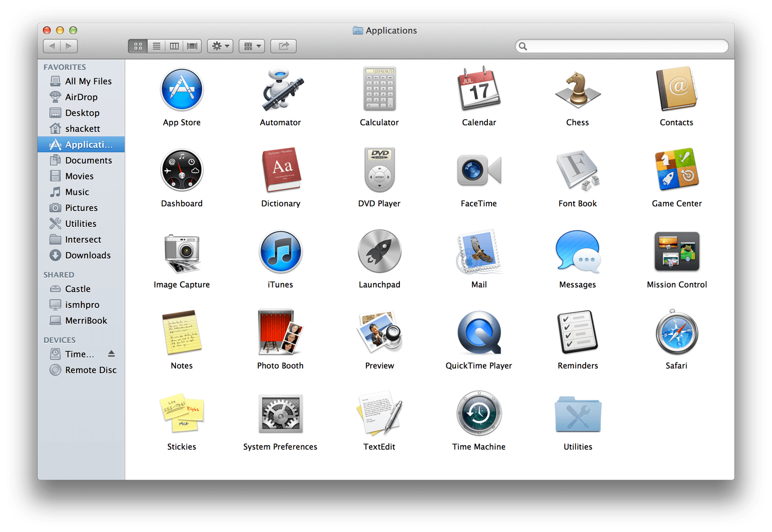772x532 pixels.
Task: Select the Notes notepad icon
Action: pos(182,332)
